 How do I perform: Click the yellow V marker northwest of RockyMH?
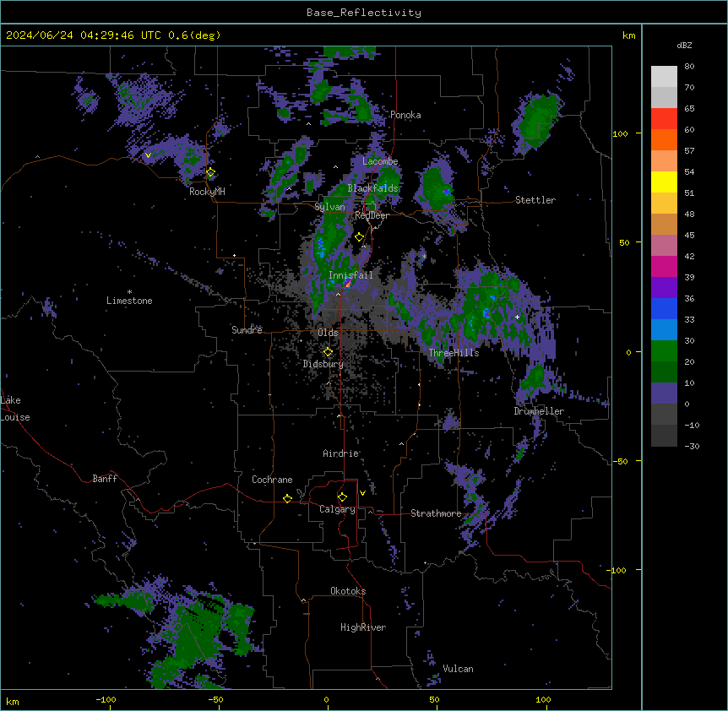coord(148,155)
